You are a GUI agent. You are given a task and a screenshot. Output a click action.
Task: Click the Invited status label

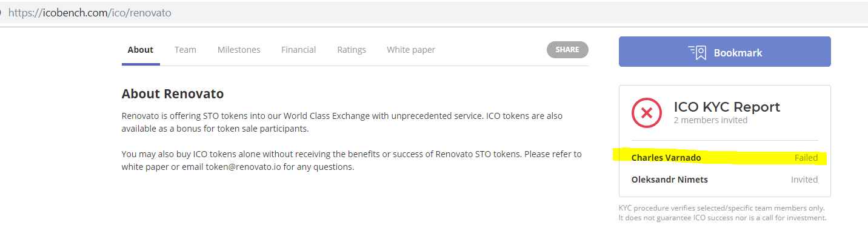click(x=804, y=180)
